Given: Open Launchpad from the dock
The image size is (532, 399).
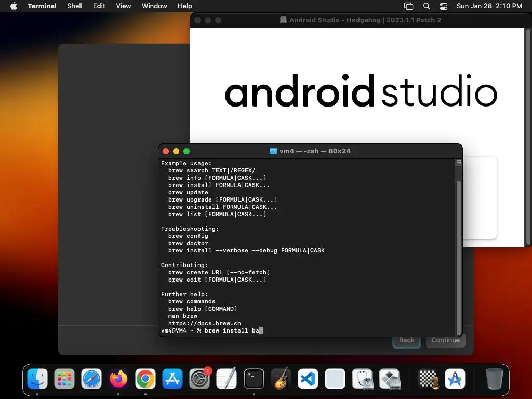Looking at the screenshot, I should (x=64, y=379).
